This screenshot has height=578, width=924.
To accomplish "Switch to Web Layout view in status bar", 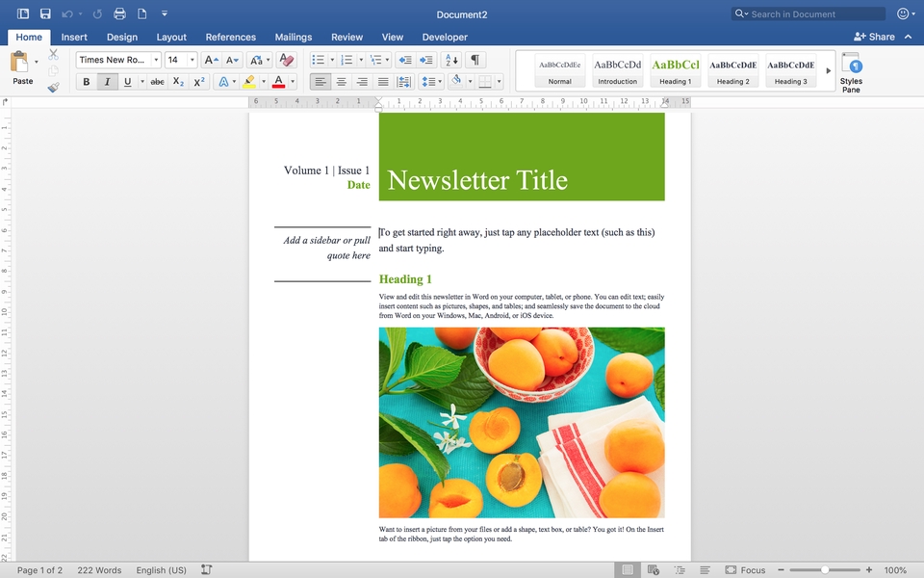I will (x=653, y=569).
